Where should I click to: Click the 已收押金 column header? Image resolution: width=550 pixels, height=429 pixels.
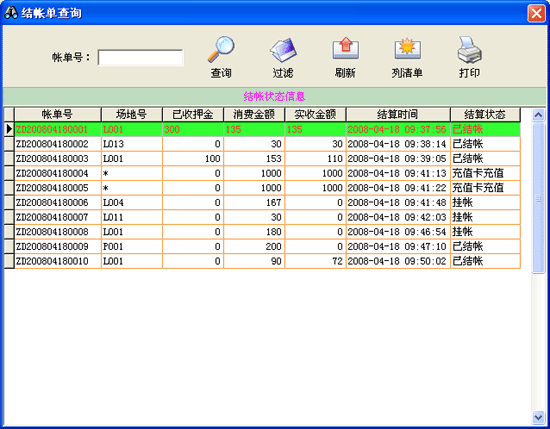[193, 114]
